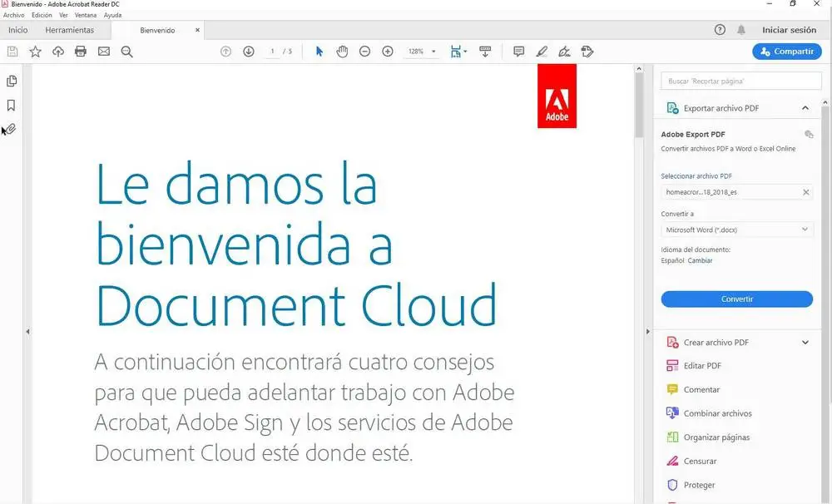The height and width of the screenshot is (504, 832).
Task: Add the document to starred favorites
Action: pos(35,52)
